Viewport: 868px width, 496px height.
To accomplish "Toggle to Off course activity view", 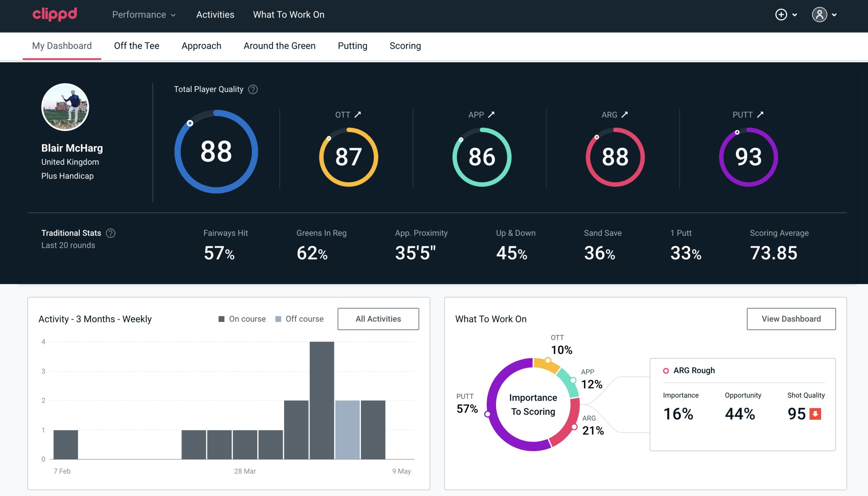I will pyautogui.click(x=298, y=319).
